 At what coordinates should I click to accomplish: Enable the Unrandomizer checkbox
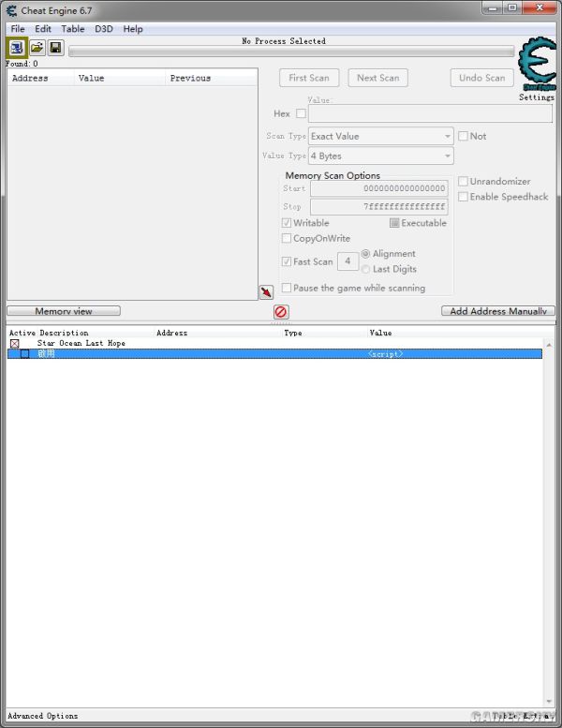tap(463, 181)
